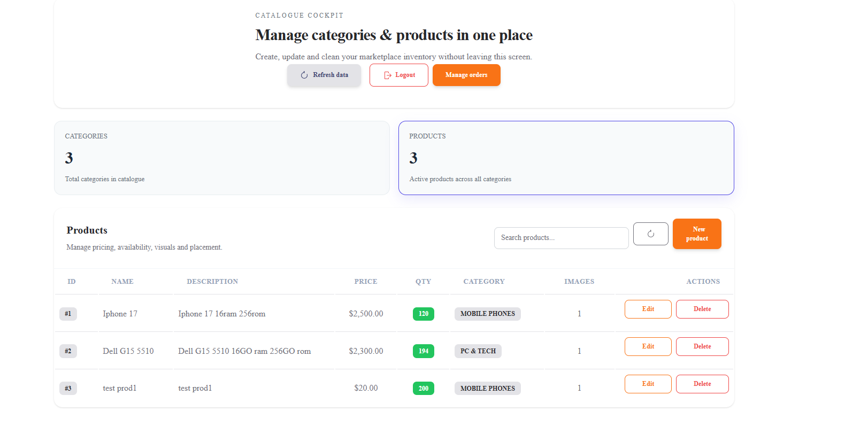Focus the Search products field
Screen dimensions: 868x434
(562, 238)
